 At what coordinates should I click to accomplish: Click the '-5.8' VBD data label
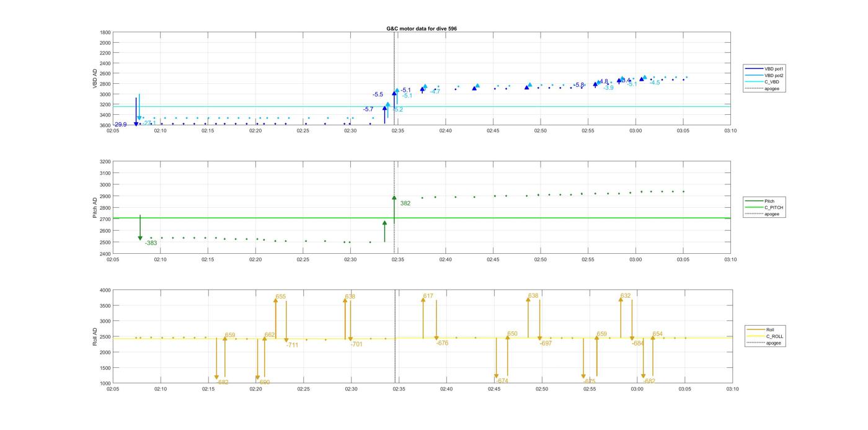point(579,85)
